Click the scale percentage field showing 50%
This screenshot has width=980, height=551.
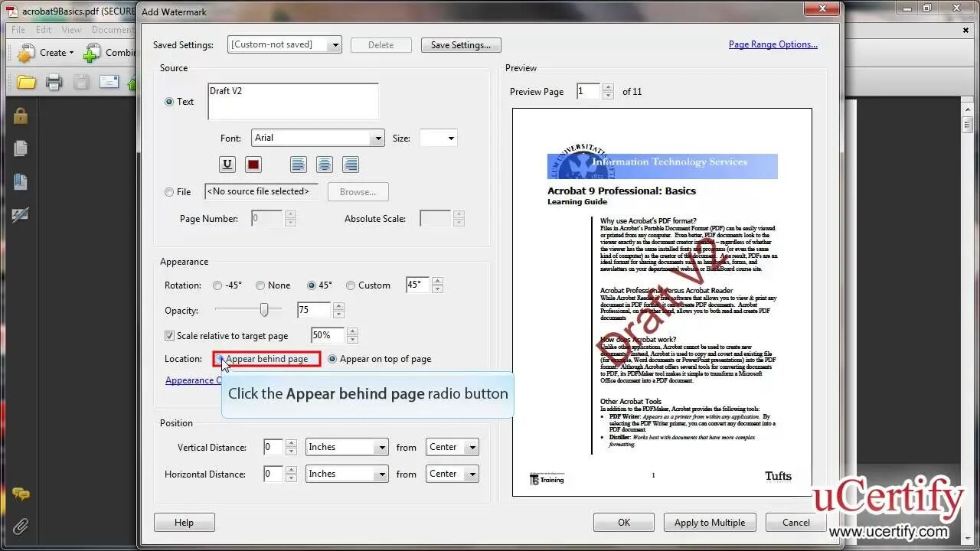pyautogui.click(x=329, y=335)
